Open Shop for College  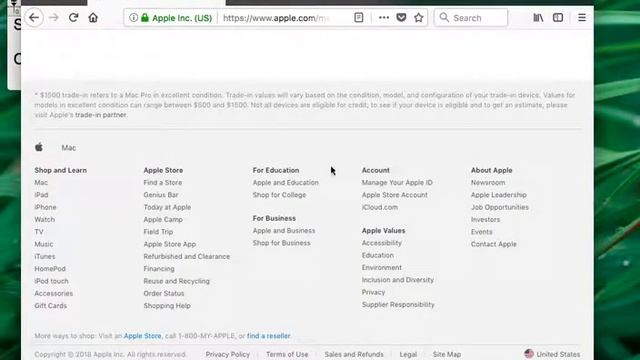(x=279, y=195)
